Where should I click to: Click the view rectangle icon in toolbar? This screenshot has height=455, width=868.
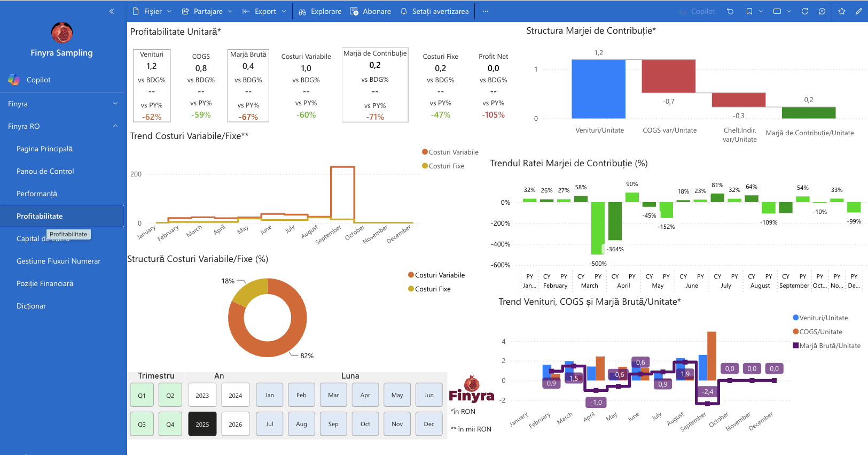tap(777, 11)
